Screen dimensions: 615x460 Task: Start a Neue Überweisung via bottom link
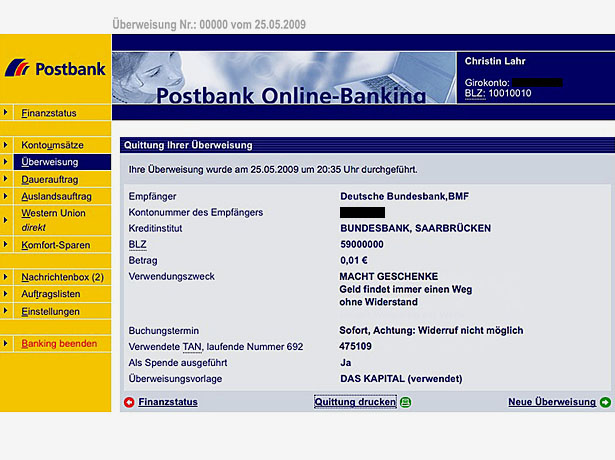coord(551,402)
